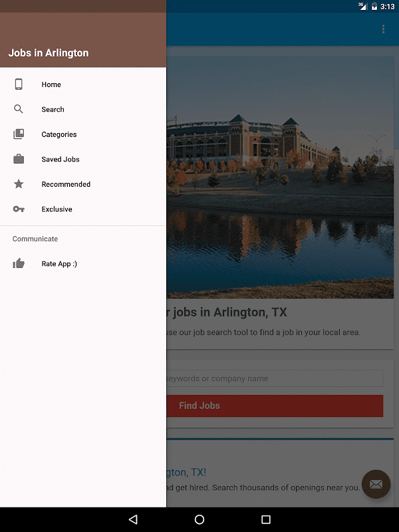Tap the Jobs in Arlington drawer header
This screenshot has height=532, width=399.
[83, 40]
